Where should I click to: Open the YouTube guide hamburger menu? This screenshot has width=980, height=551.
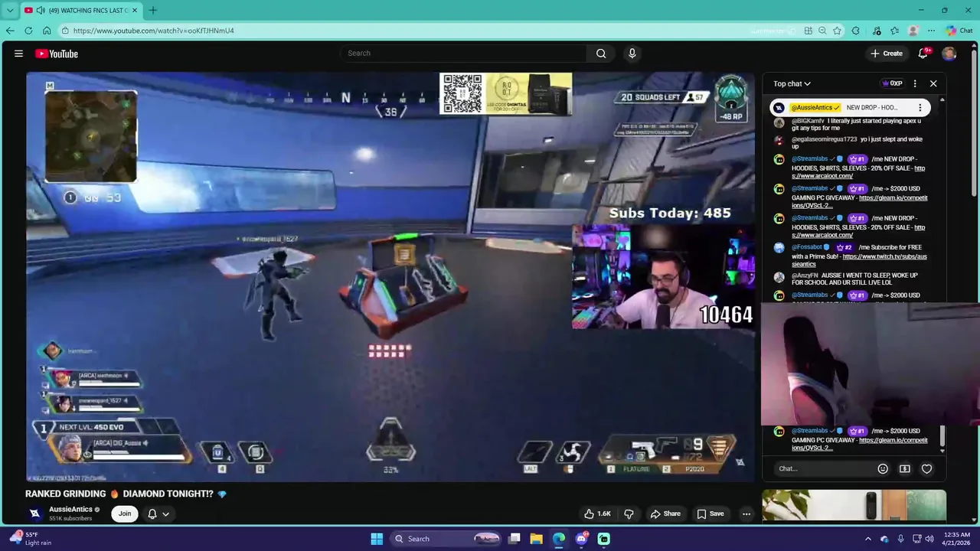coord(18,54)
